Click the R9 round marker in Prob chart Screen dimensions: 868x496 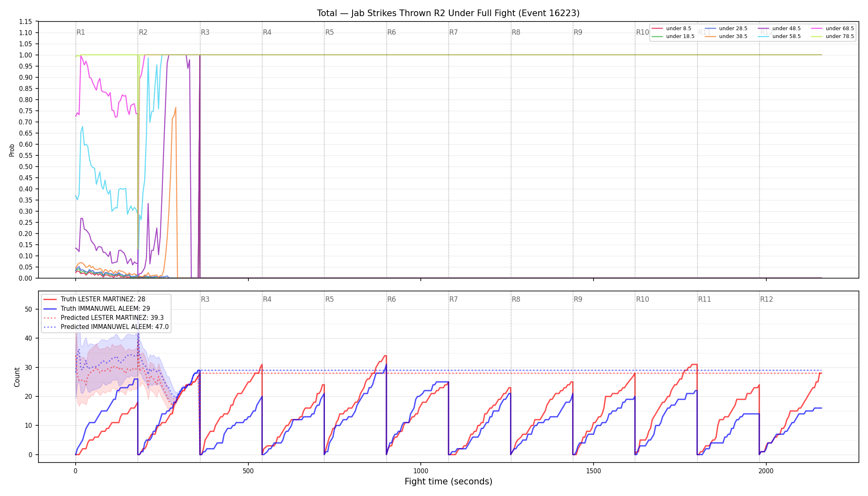coord(578,32)
